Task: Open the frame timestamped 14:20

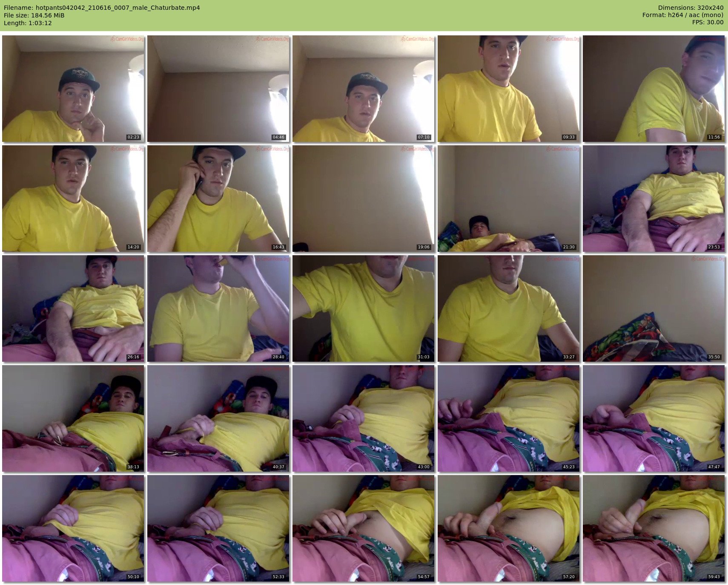Action: [x=73, y=199]
